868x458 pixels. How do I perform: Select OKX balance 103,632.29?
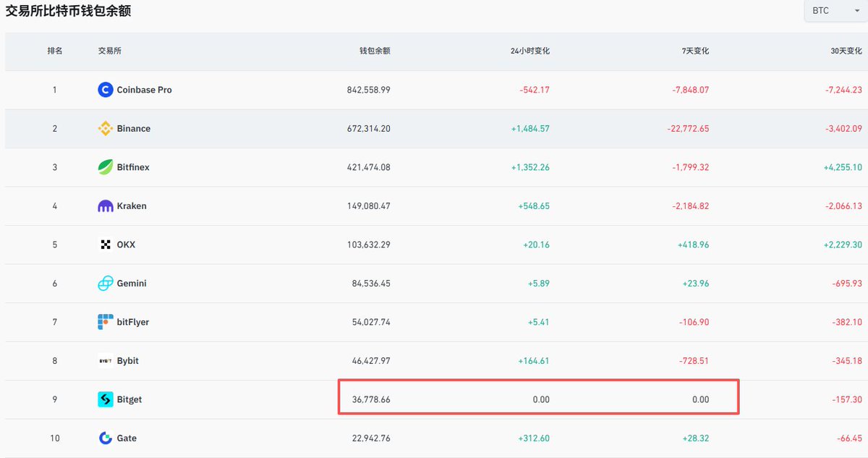[369, 245]
